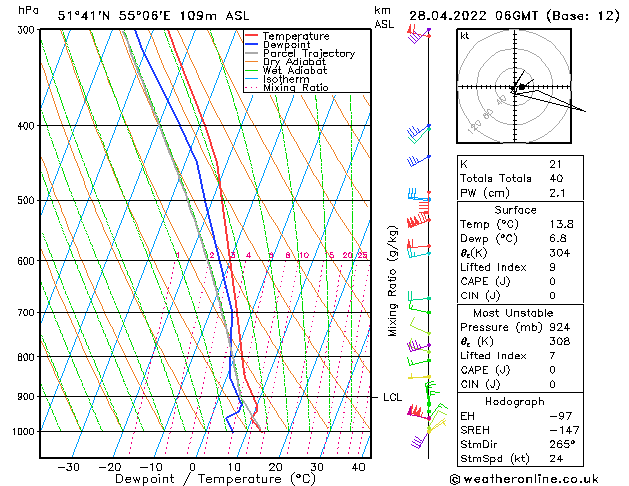Click the surface Dewp value 6.8
Viewport: 629px width, 486px height.
click(x=558, y=239)
